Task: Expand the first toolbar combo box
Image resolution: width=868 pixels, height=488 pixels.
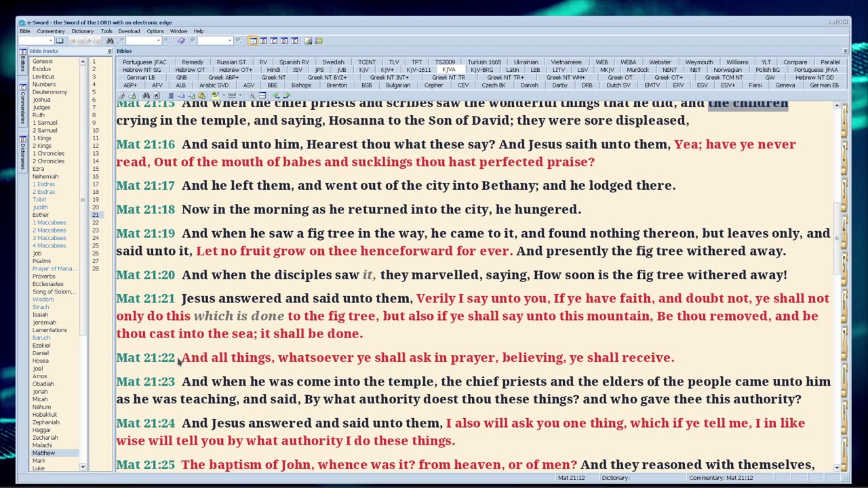Action: pyautogui.click(x=51, y=41)
